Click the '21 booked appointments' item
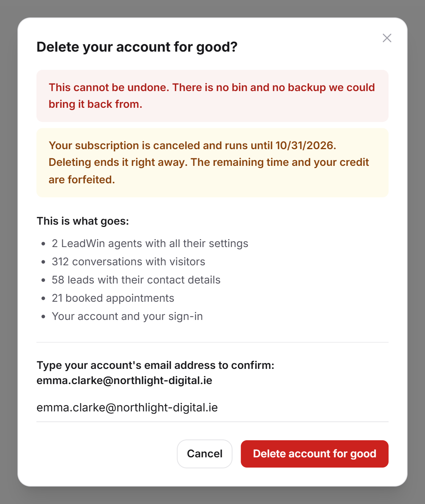The height and width of the screenshot is (504, 425). tap(113, 298)
